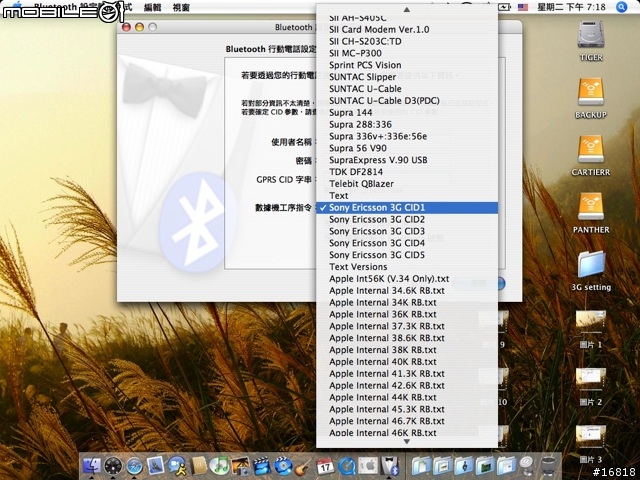Select SUNTAC U-Cable entry
This screenshot has height=480, width=640.
407,89
